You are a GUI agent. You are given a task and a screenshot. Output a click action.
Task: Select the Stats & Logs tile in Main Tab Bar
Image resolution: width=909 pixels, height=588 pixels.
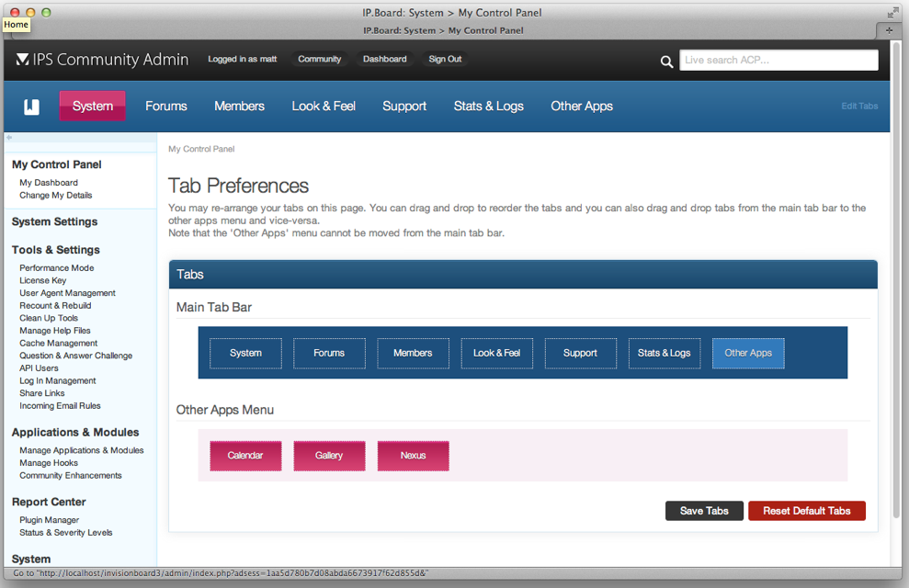[665, 354]
